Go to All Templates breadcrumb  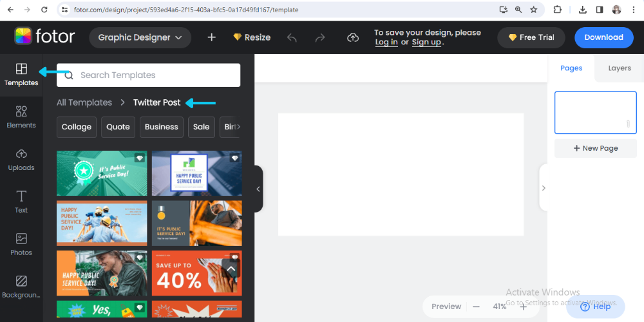coord(84,102)
